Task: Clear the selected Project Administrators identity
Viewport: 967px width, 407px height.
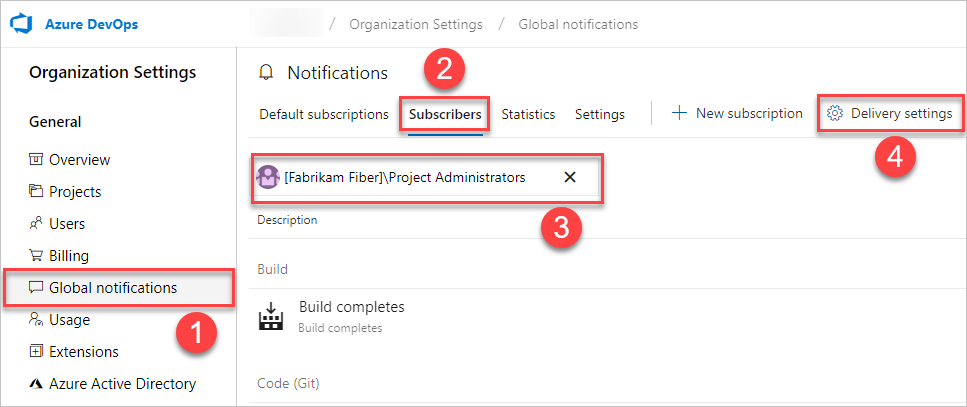Action: pyautogui.click(x=570, y=178)
